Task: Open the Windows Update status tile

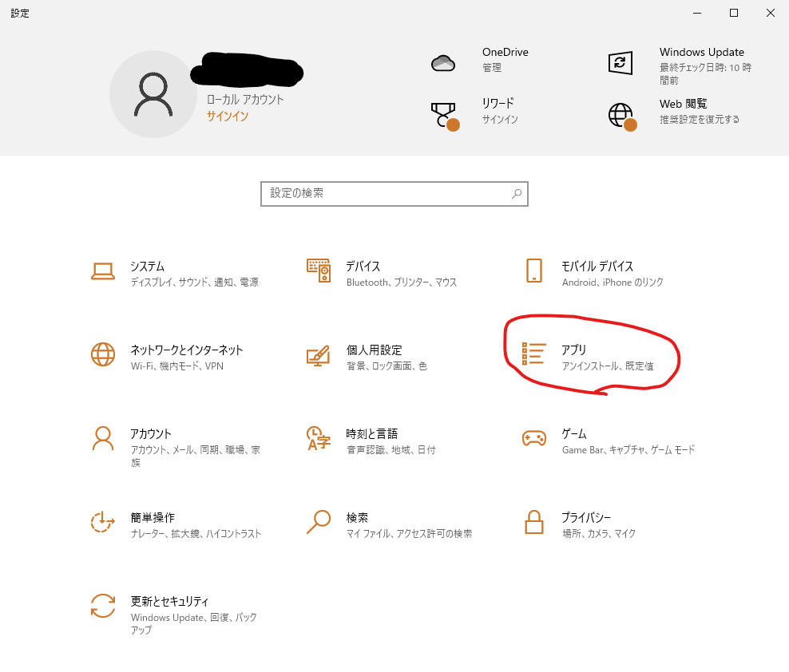Action: [679, 64]
